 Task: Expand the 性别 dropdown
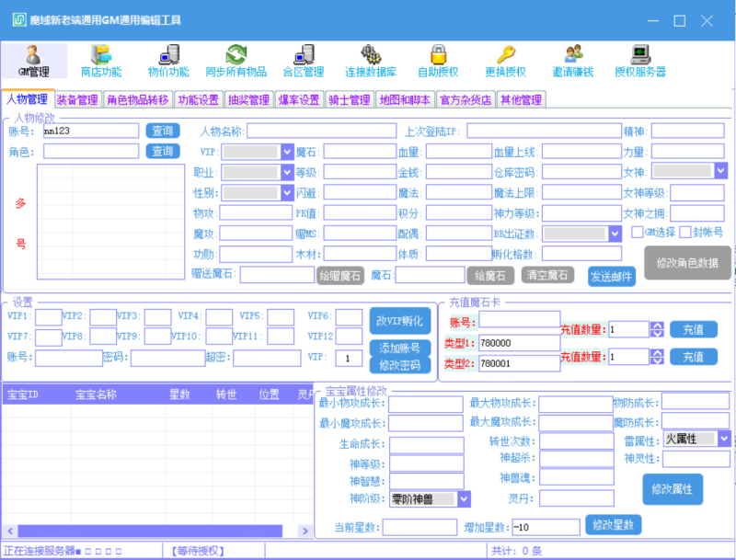point(287,193)
